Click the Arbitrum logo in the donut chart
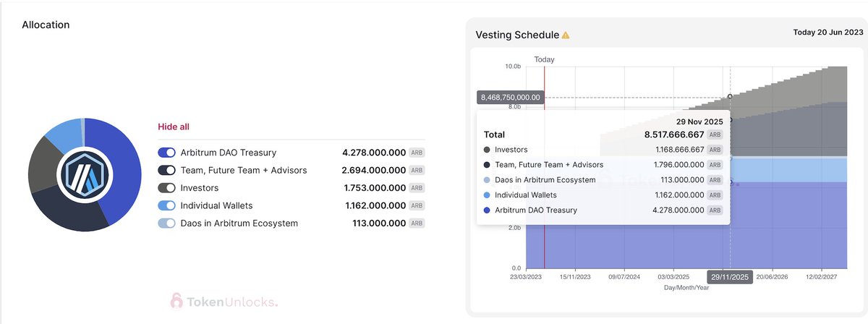 click(x=85, y=175)
